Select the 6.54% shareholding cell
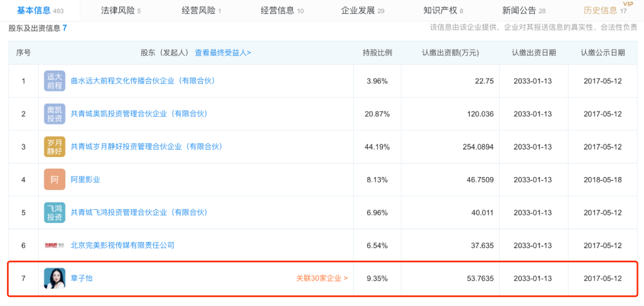This screenshot has width=644, height=306. (377, 245)
